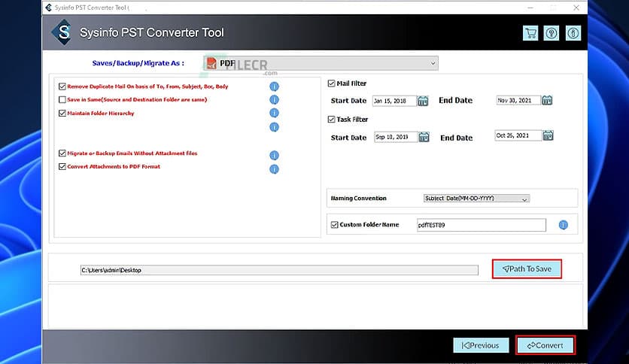Click info icon below Maintain Folder Hierarchy
Image resolution: width=629 pixels, height=364 pixels.
(x=274, y=127)
